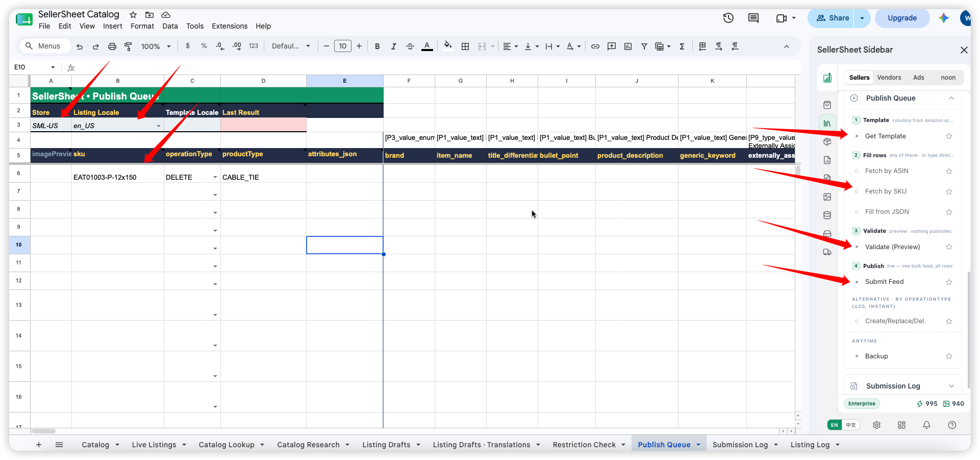Open the font family dropdown

point(291,46)
